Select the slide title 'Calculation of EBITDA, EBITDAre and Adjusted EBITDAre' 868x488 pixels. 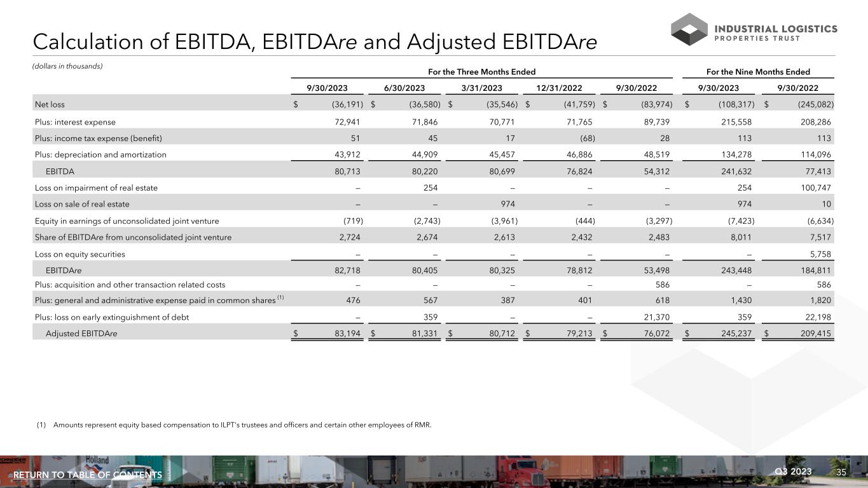click(315, 41)
